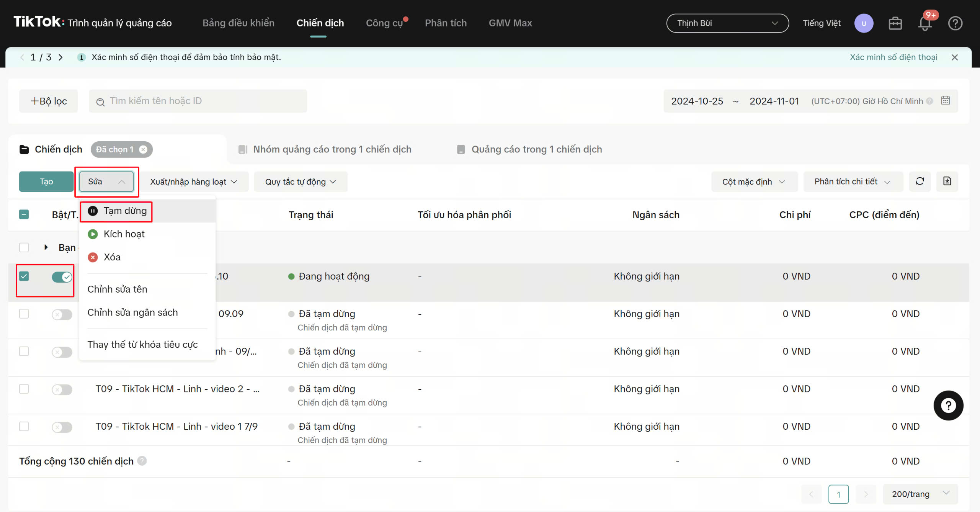Switch to Quảng cáo trong 1 chiến dịch tab
980x512 pixels.
pos(529,149)
